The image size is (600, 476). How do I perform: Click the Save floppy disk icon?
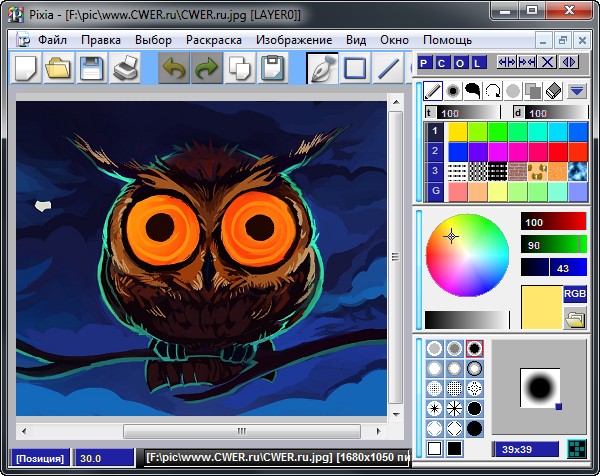point(92,68)
